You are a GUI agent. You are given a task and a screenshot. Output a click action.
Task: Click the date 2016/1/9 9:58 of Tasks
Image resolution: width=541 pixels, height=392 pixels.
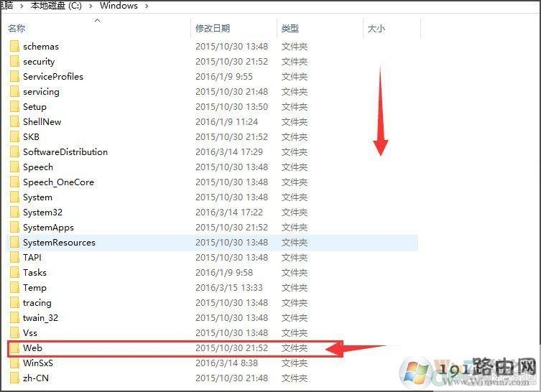pyautogui.click(x=224, y=273)
